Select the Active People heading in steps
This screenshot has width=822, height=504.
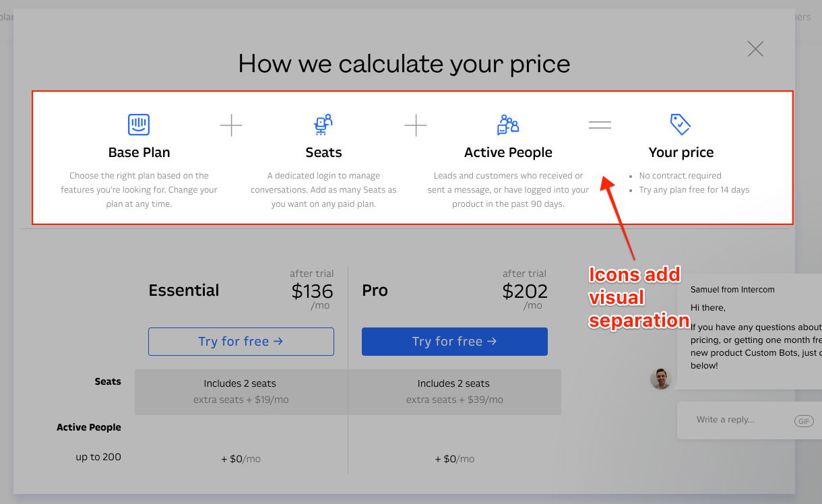click(508, 152)
